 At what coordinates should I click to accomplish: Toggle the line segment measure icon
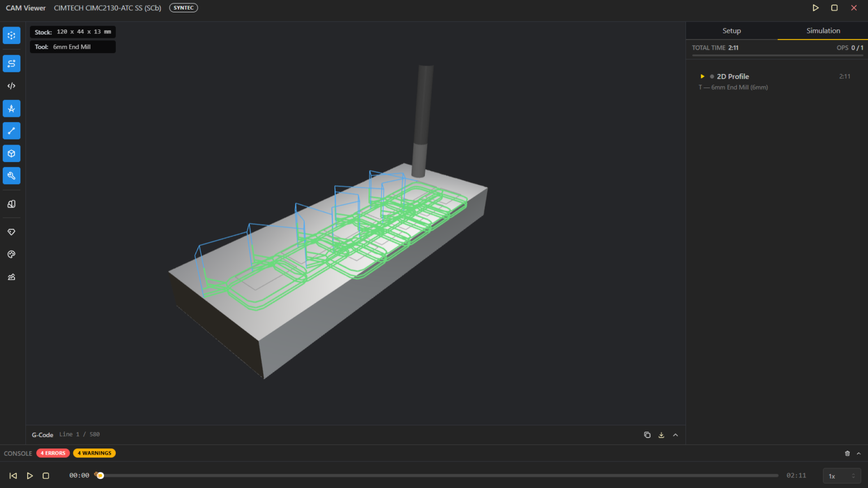pos(11,131)
